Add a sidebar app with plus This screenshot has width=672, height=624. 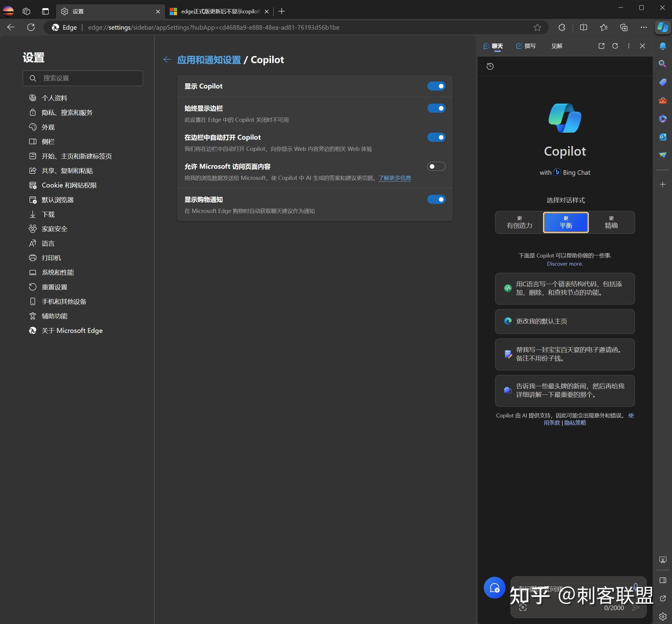point(663,184)
